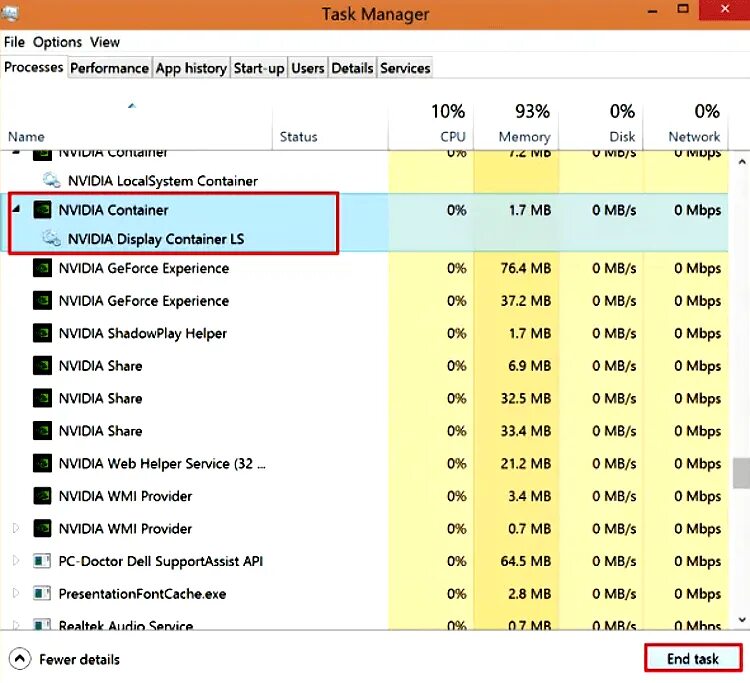
Task: Select NVIDIA GeForce Experience using 76.4 MB
Action: click(364, 268)
